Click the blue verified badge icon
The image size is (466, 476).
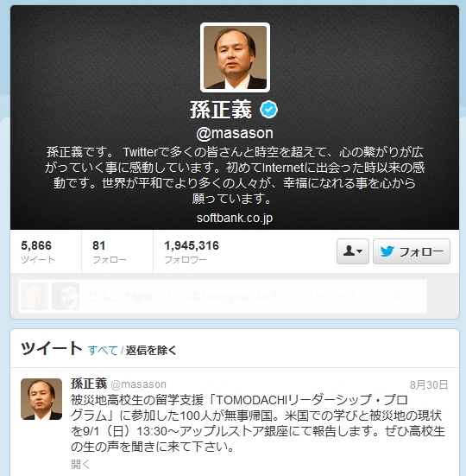tap(268, 110)
